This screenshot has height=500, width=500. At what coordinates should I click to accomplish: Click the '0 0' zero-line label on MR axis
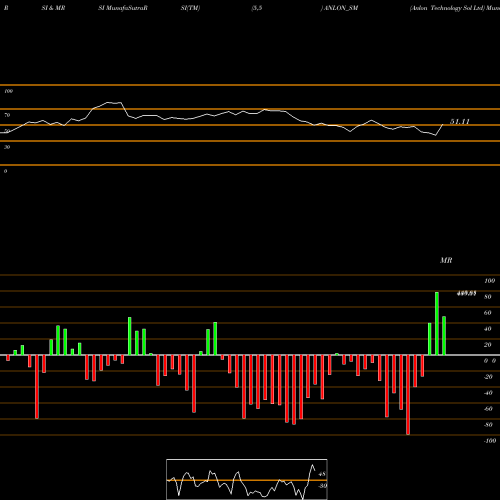pyautogui.click(x=490, y=361)
